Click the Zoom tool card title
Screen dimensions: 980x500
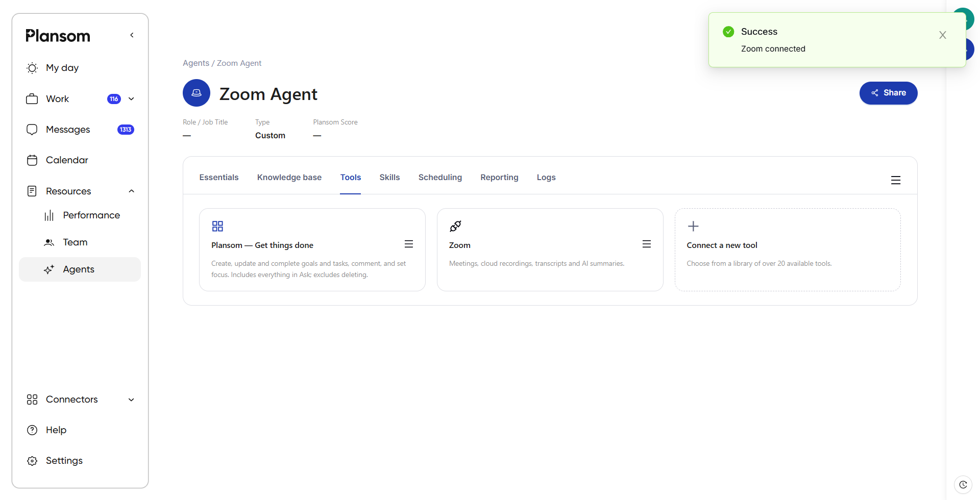pos(460,245)
